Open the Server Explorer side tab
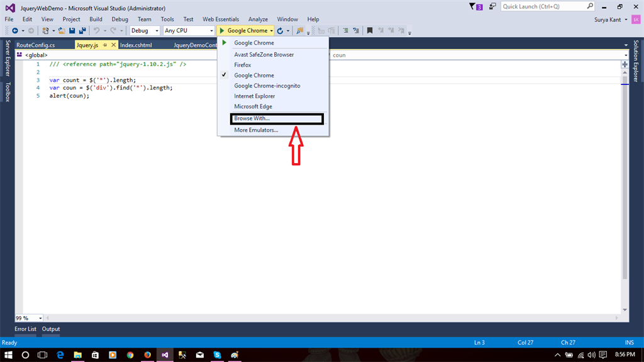 coord(8,58)
